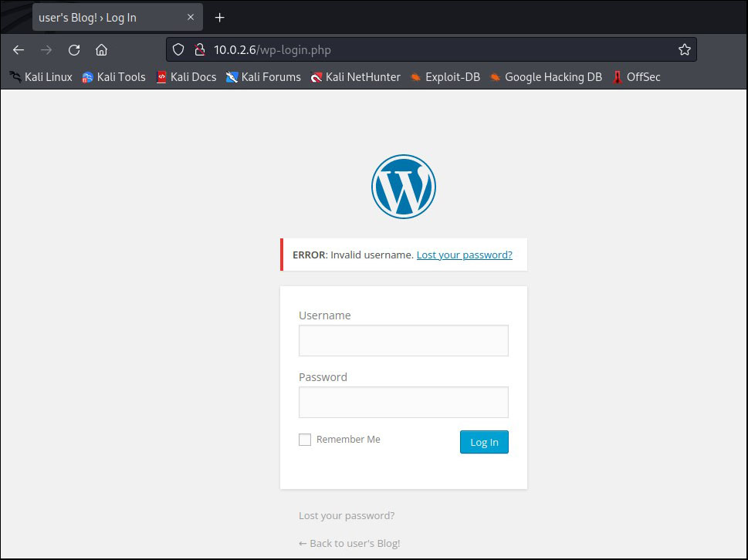Click the insecure connection padlock icon
Viewport: 748px width, 560px height.
(x=200, y=49)
